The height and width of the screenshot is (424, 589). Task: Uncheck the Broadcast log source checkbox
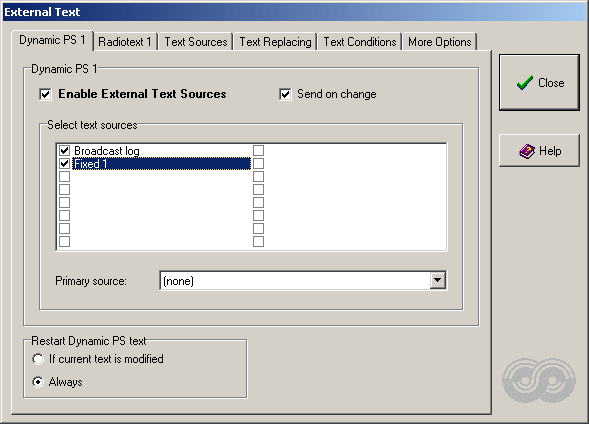[65, 151]
